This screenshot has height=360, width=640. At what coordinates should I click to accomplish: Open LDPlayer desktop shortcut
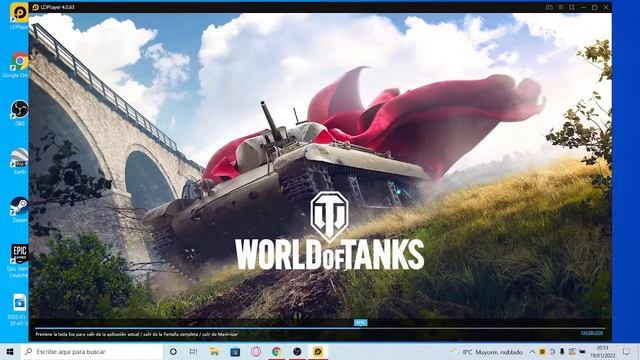pos(19,16)
